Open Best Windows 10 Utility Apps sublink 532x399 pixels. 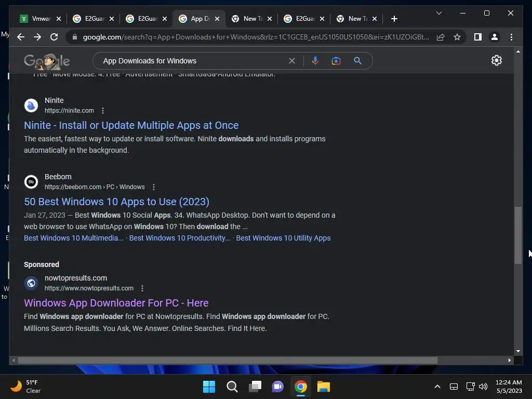283,238
